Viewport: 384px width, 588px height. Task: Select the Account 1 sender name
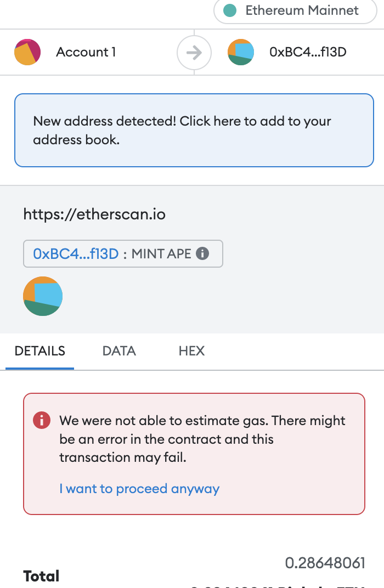coord(86,53)
